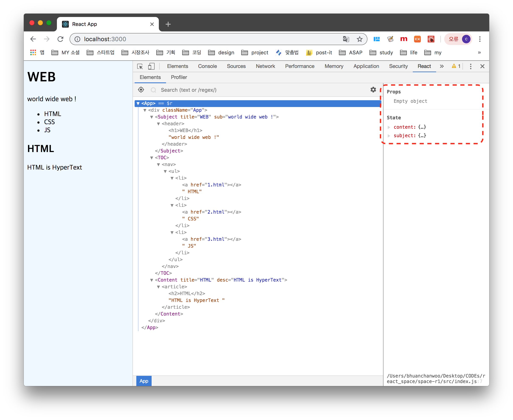Bookmark page with the star icon
The image size is (513, 420).
point(360,39)
